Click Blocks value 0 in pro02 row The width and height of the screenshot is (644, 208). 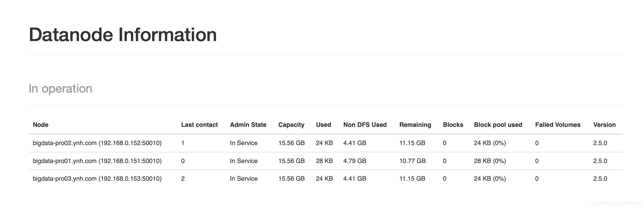(445, 143)
